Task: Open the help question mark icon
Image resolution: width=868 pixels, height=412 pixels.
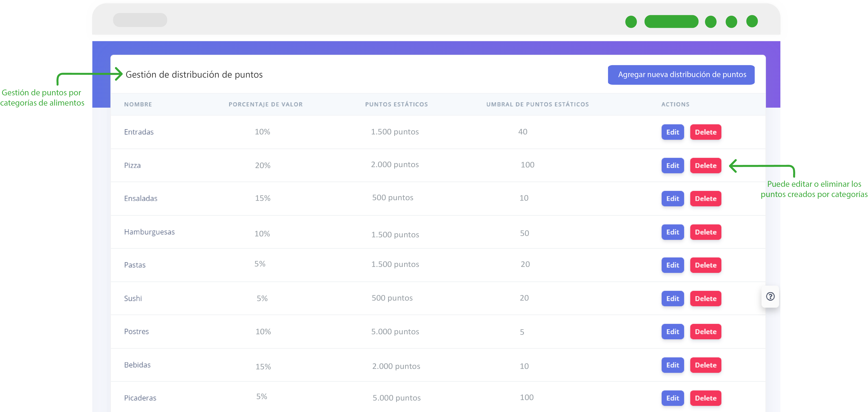Action: (x=770, y=297)
